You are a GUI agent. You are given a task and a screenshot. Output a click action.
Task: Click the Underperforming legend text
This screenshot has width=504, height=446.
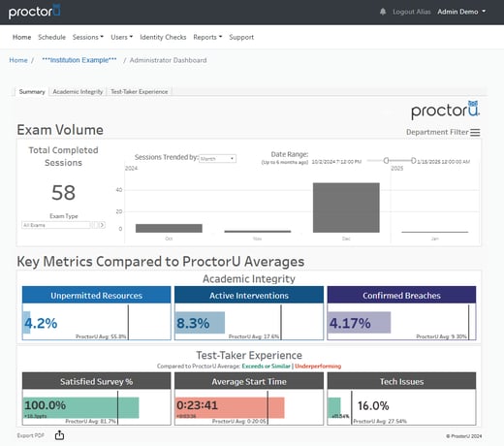pos(318,366)
